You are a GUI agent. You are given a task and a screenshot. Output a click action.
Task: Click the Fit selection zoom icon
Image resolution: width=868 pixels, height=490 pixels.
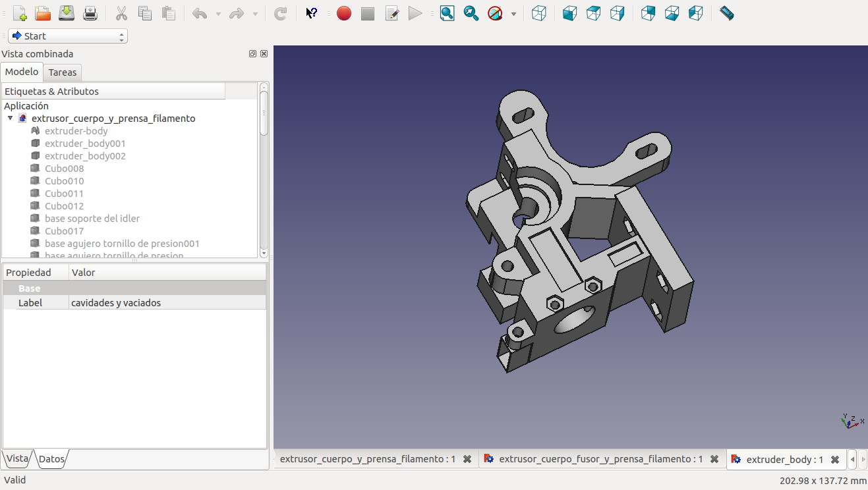pyautogui.click(x=471, y=13)
